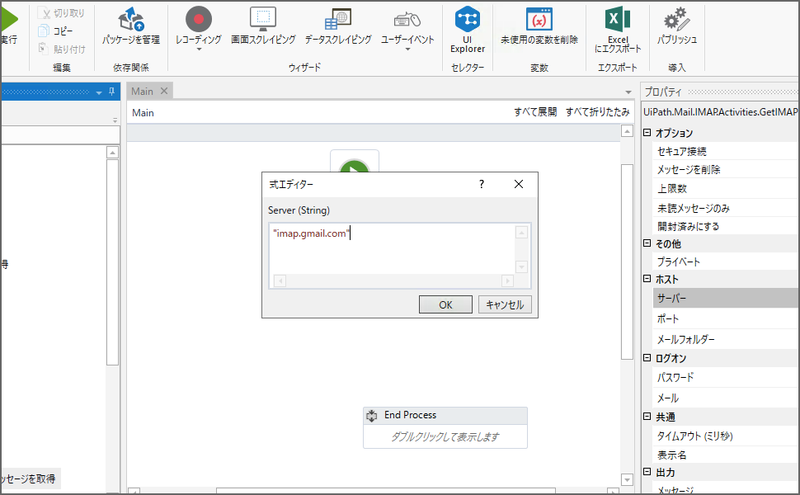Click the Paste (貼り付け) command

click(62, 49)
